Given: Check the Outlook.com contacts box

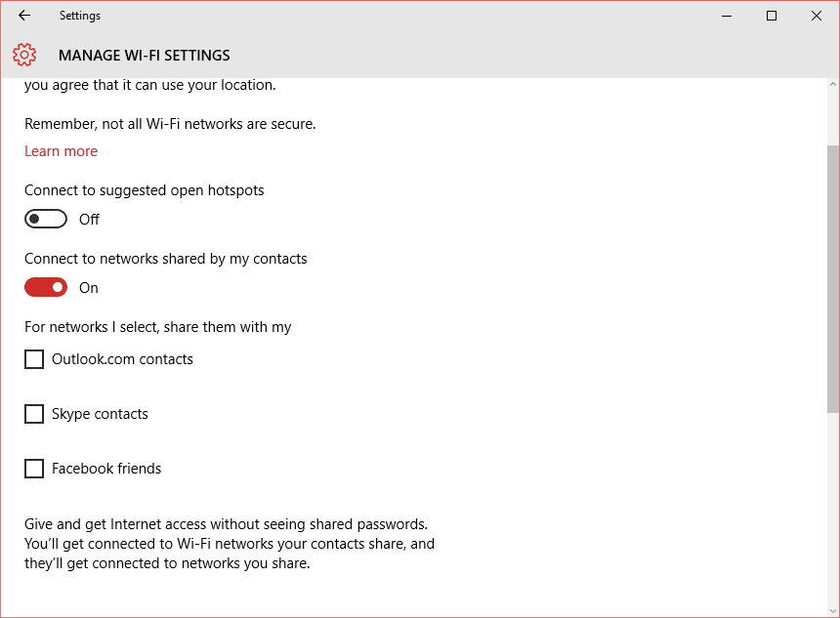Looking at the screenshot, I should [34, 359].
